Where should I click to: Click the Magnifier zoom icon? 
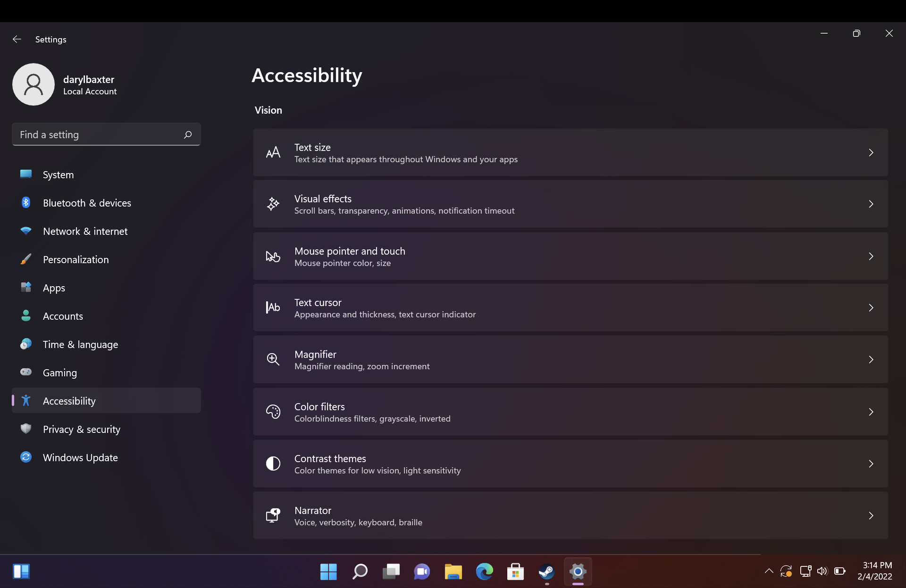tap(273, 359)
